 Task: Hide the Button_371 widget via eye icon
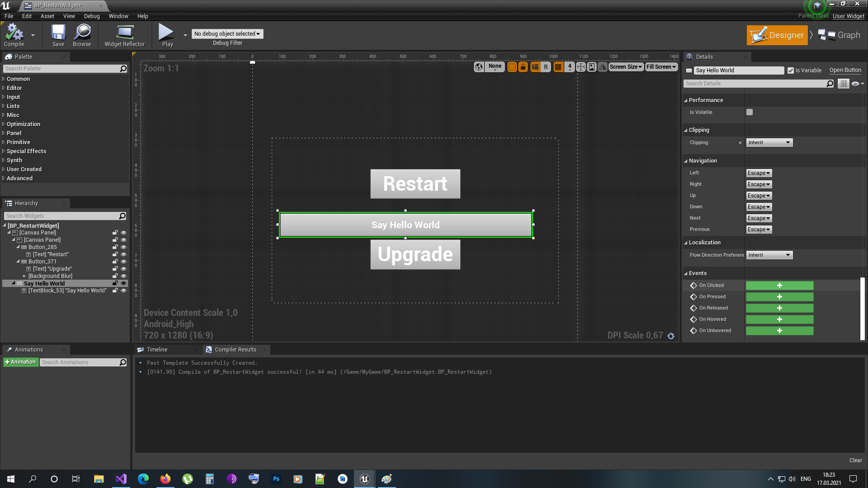123,262
